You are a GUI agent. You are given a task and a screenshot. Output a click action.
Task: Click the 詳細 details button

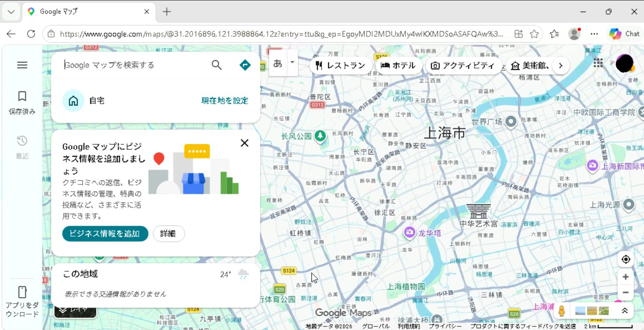pos(169,234)
